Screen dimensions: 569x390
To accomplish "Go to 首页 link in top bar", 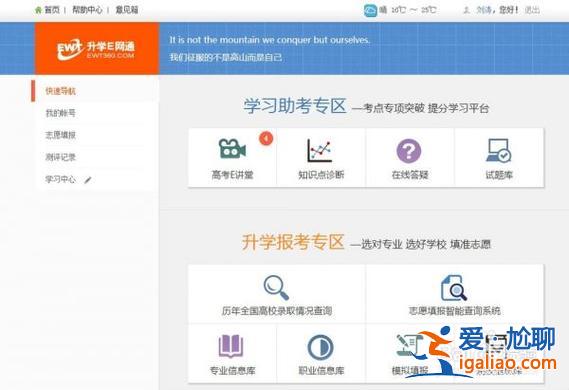I will coord(52,10).
